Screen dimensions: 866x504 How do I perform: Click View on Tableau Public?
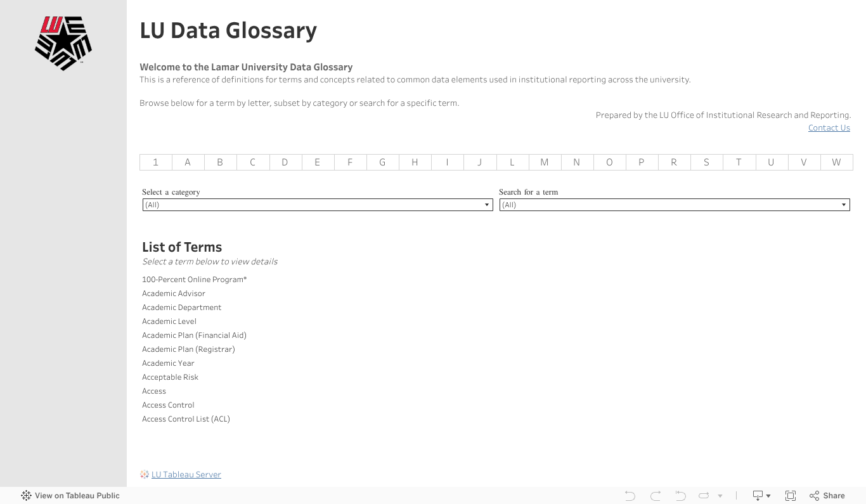(x=70, y=496)
